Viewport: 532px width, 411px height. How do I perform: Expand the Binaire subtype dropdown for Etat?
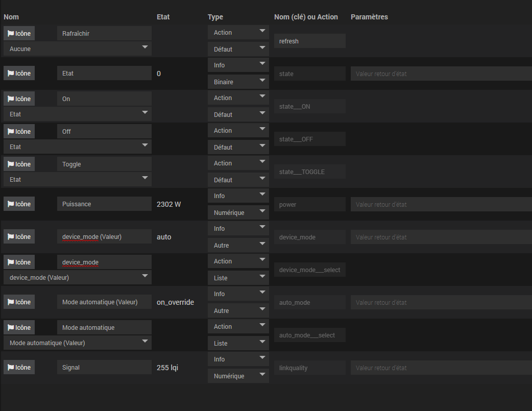coord(238,82)
